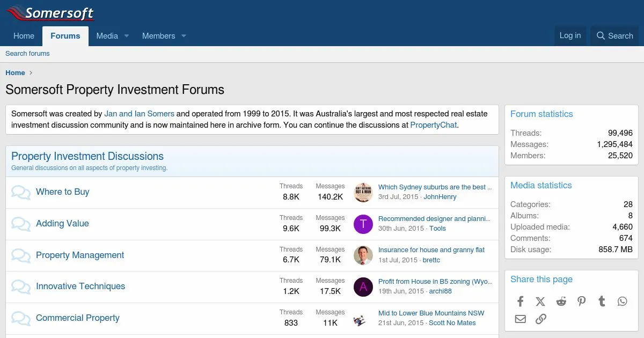Click the Property Management speech bubble icon

[21, 255]
